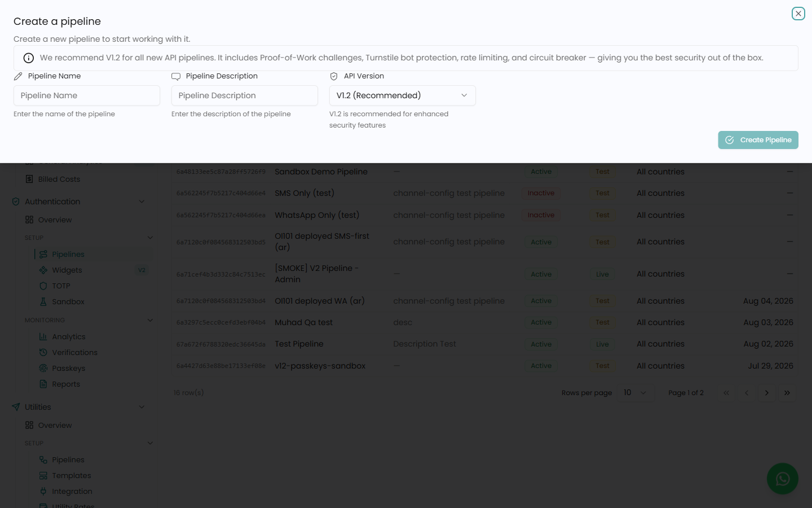Select Verifications in the sidebar menu

click(x=74, y=352)
